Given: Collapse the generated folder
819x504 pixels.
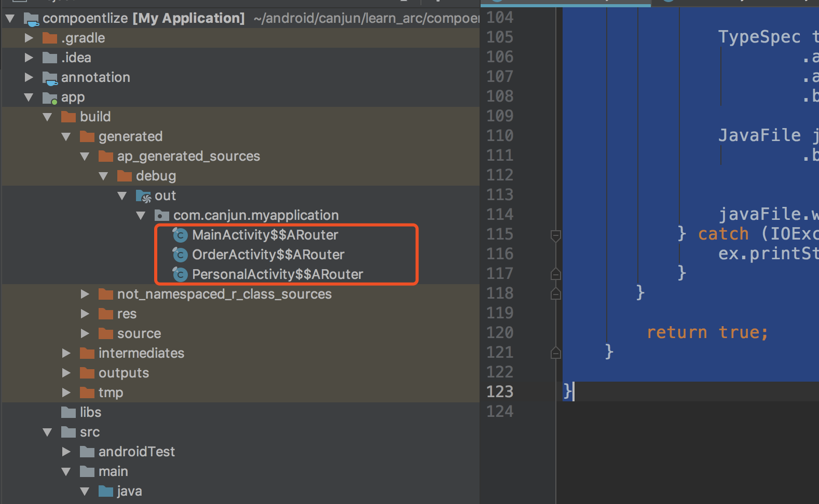Looking at the screenshot, I should 66,137.
